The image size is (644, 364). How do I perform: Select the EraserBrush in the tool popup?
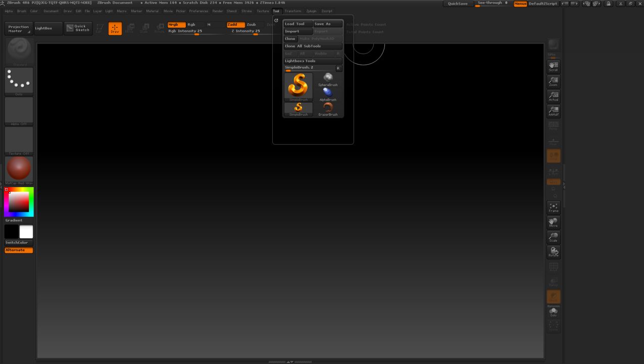tap(327, 107)
